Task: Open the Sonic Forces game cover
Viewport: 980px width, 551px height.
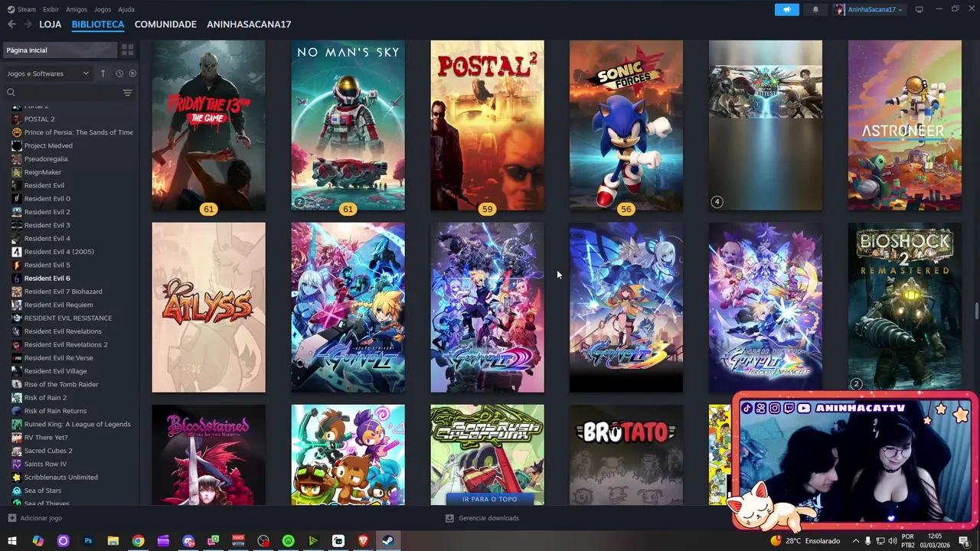Action: pos(626,126)
